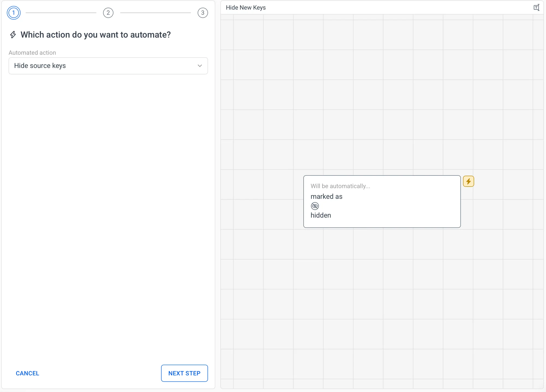Click the 'hidden' label in node
Screen dimensions: 546x392
coord(321,215)
